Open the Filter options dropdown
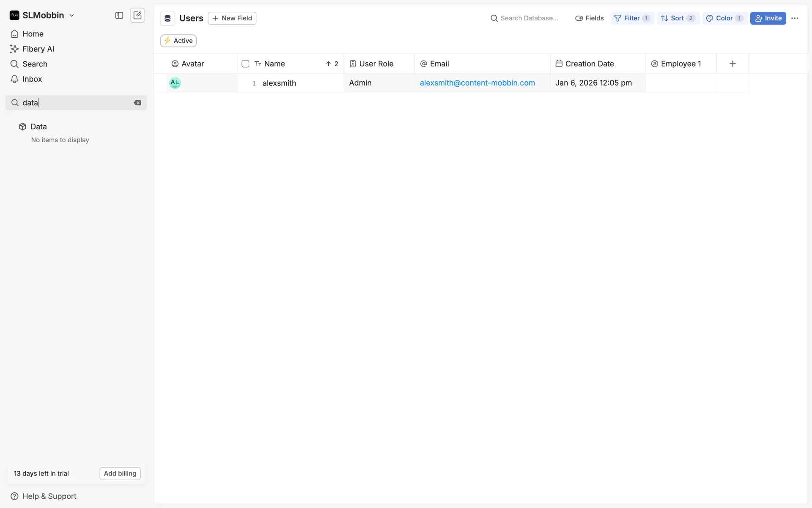Screen dimensions: 812x508 (632, 18)
